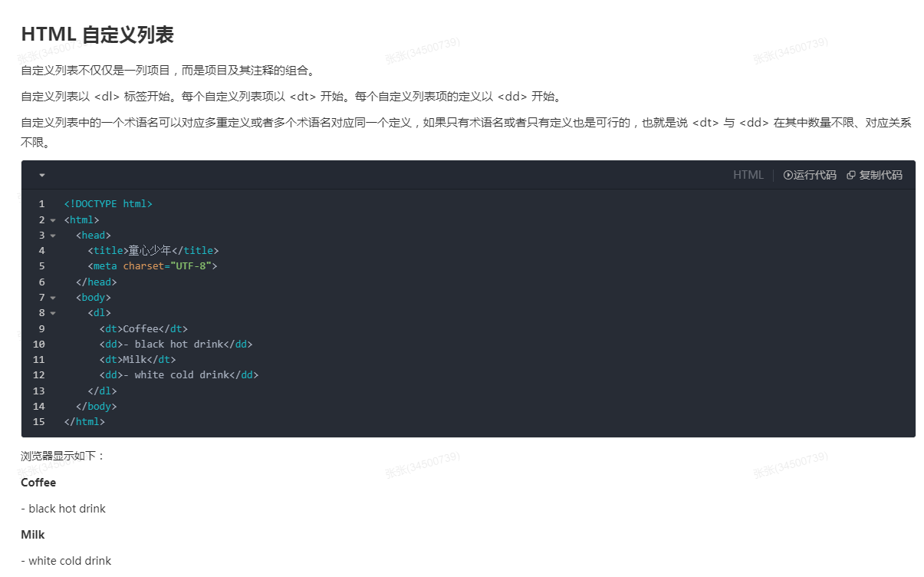
Task: Click the closing /dl tag line
Action: (102, 391)
